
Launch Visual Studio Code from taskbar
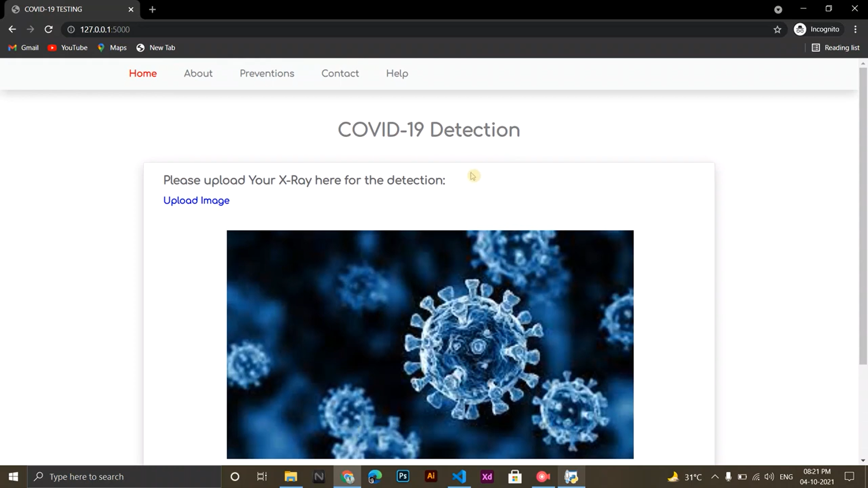tap(459, 476)
